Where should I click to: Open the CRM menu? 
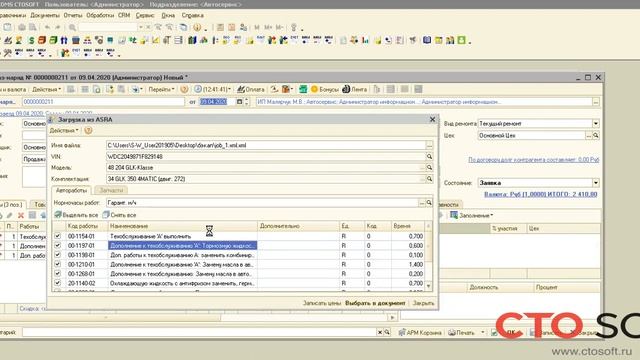coord(124,15)
